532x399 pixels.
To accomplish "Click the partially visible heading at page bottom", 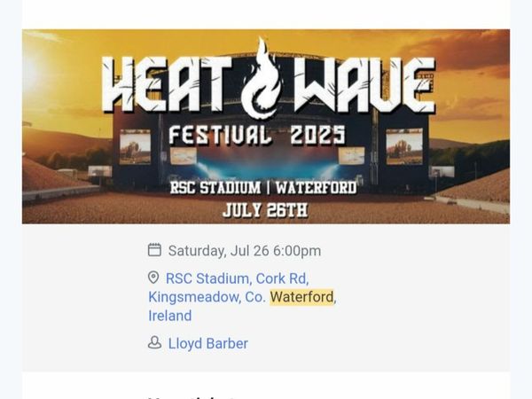I will tap(192, 396).
